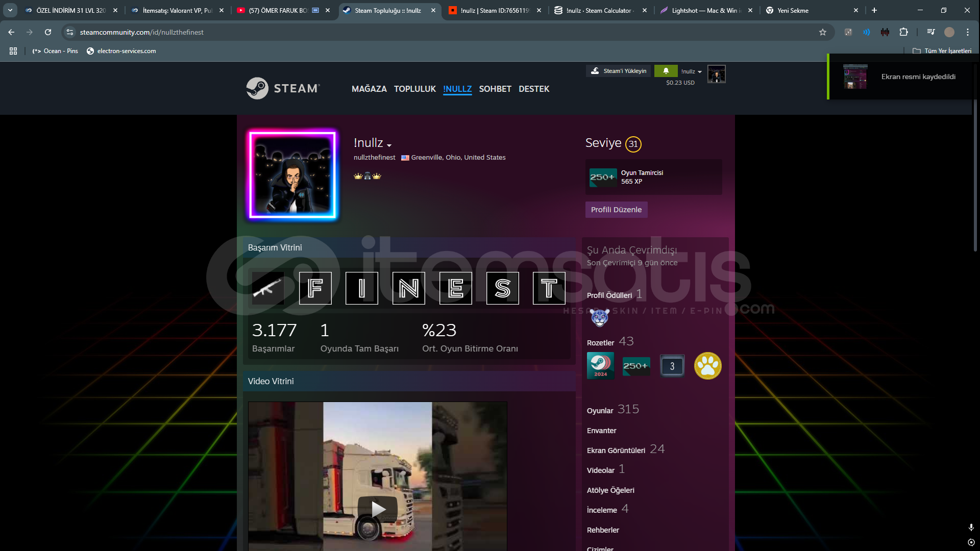Open the Chrome three-dot menu

[x=968, y=32]
